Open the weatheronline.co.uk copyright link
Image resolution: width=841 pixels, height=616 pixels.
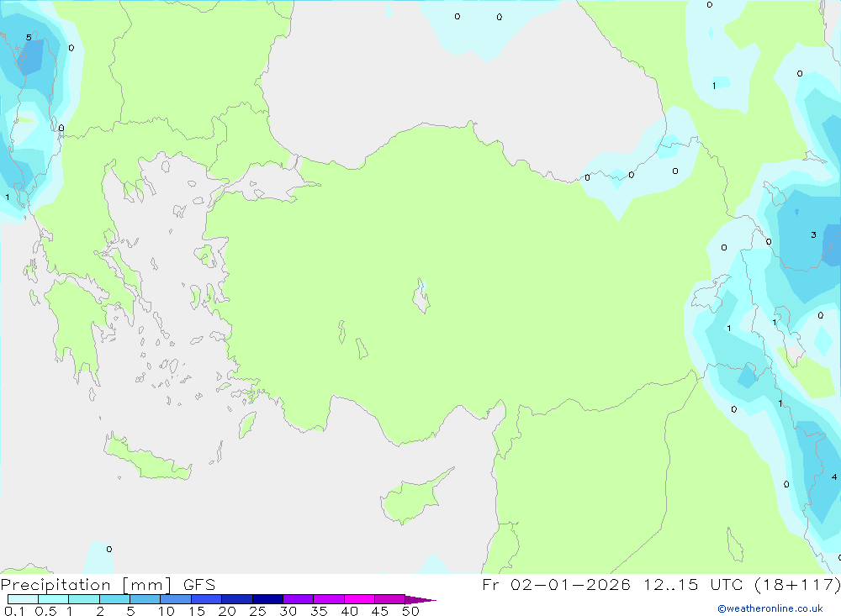(x=770, y=608)
